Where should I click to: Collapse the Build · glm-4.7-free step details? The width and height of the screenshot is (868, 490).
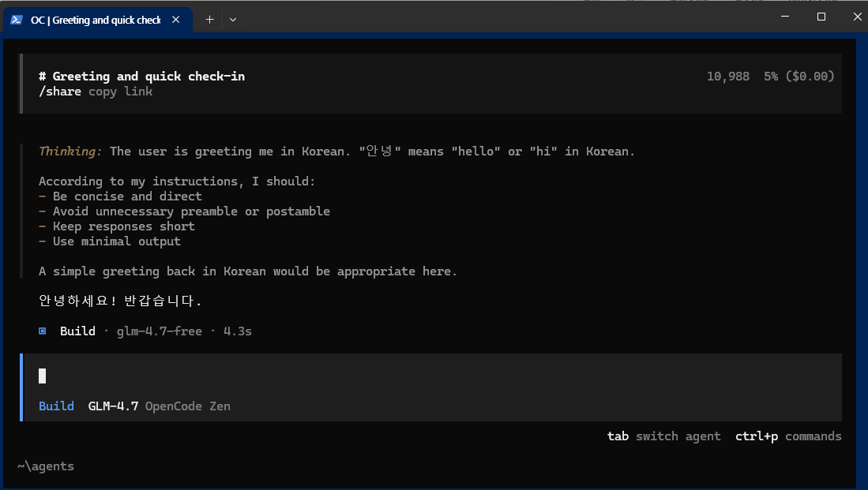[x=77, y=331]
